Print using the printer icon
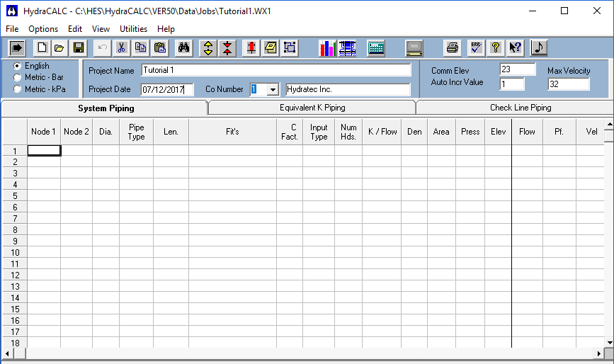The height and width of the screenshot is (364, 614). pos(453,48)
